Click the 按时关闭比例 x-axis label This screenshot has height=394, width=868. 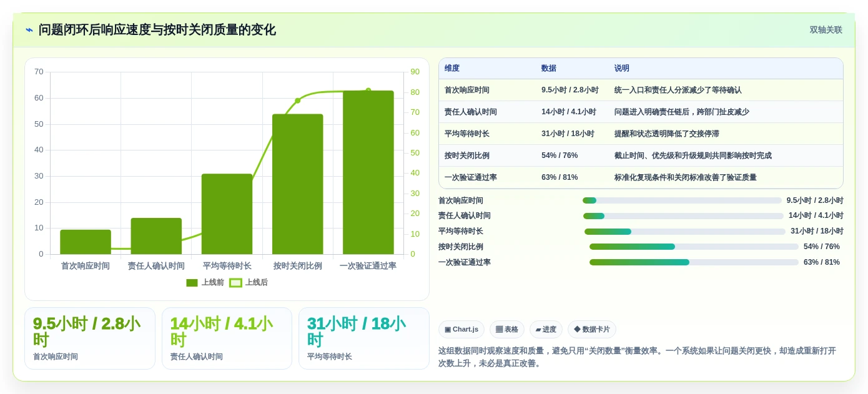pos(297,266)
